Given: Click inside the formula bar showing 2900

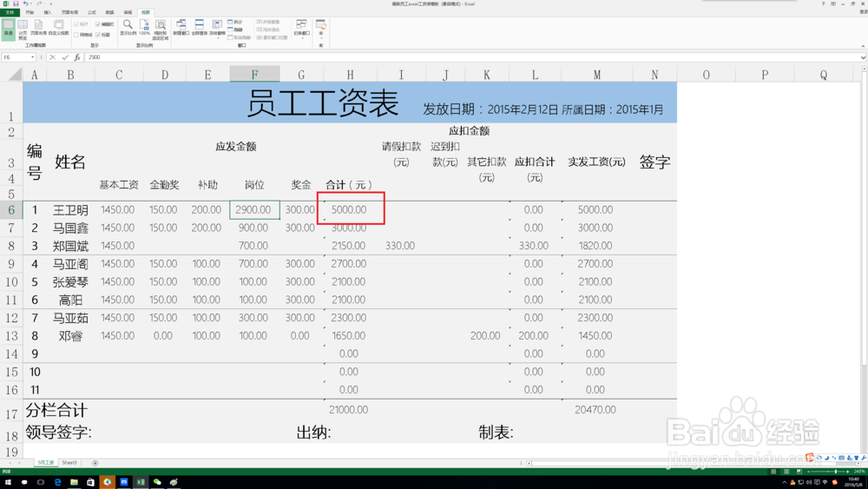Looking at the screenshot, I should click(x=470, y=57).
